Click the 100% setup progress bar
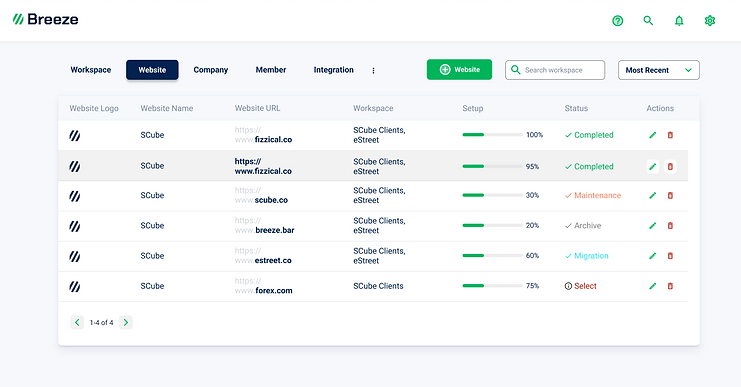Viewport: 741px width, 387px height. point(492,135)
